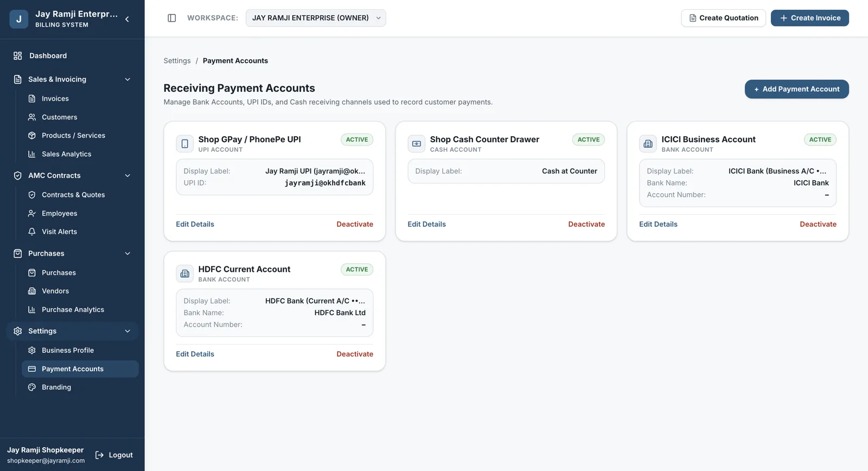Click the UPI ID jayramji@okhdfcbank

pyautogui.click(x=325, y=183)
